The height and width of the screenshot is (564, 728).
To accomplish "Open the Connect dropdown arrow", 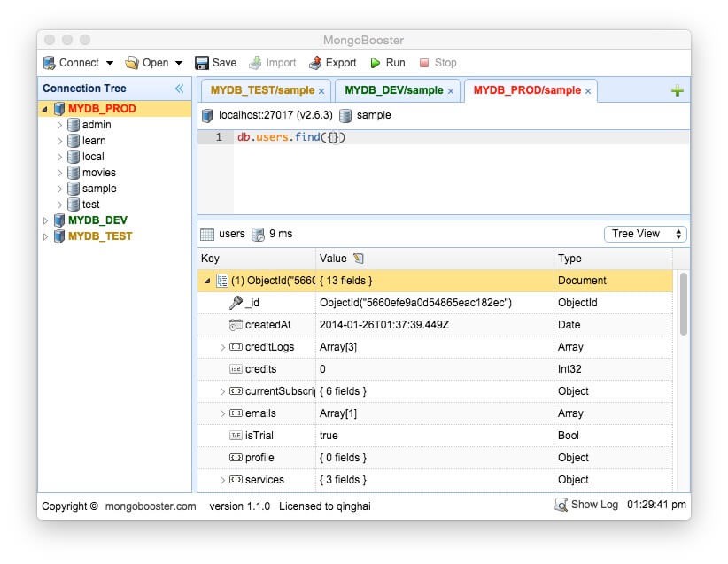I will [110, 63].
